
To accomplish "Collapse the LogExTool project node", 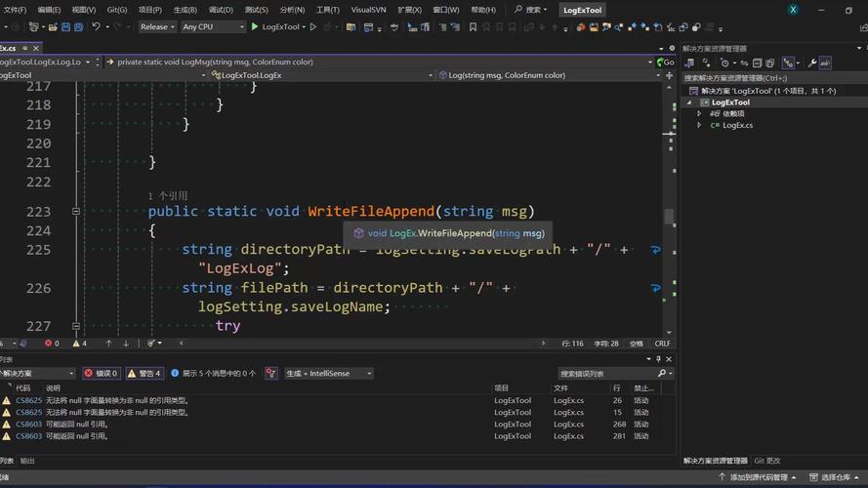I will pyautogui.click(x=689, y=102).
